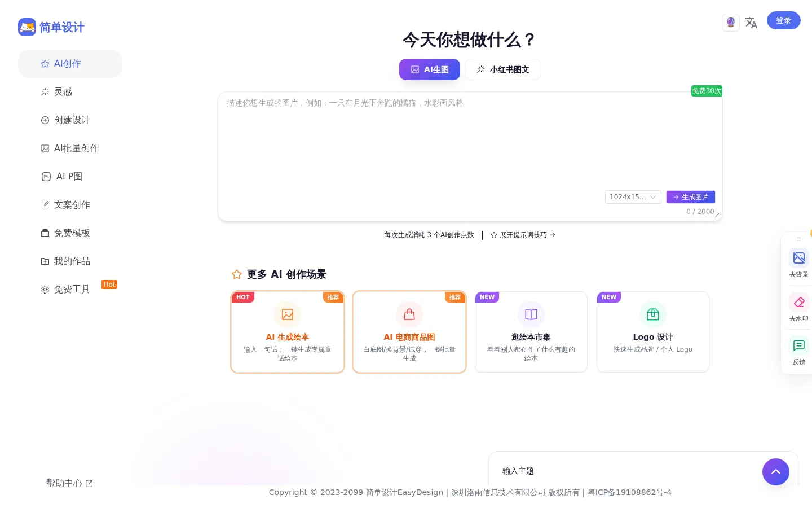Screen dimensions: 812x508
Task: Click the 生成图片 generate button
Action: [x=691, y=197]
